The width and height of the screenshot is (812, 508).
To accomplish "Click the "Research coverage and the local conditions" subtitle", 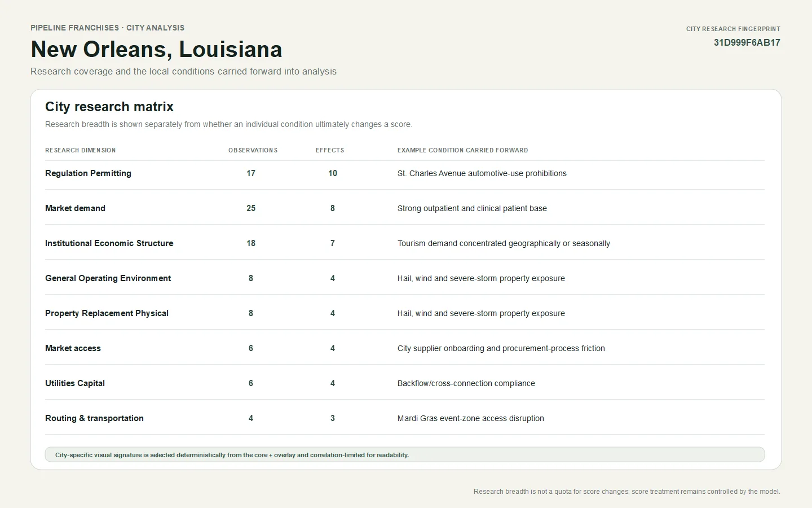I will point(183,71).
